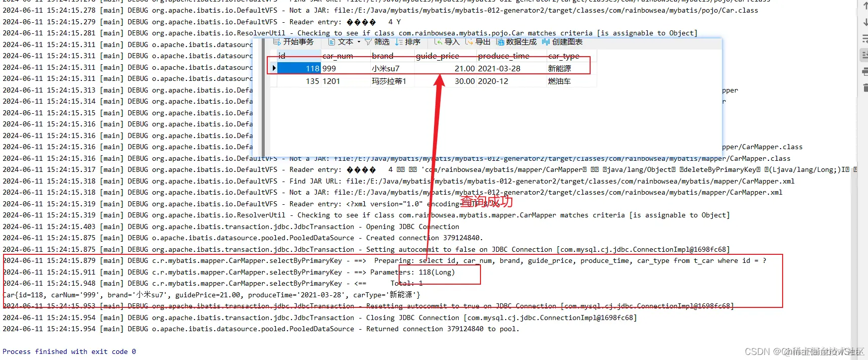Click the ResolverUtil pojo.Car matches criteria line
868x360 pixels.
pos(350,33)
